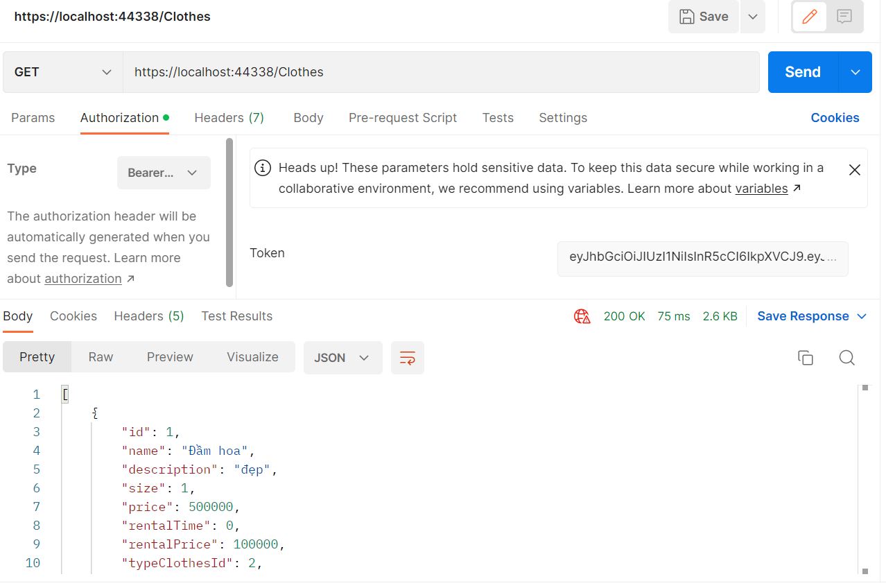Click the pencil edit icon top right
886x588 pixels.
pos(809,16)
